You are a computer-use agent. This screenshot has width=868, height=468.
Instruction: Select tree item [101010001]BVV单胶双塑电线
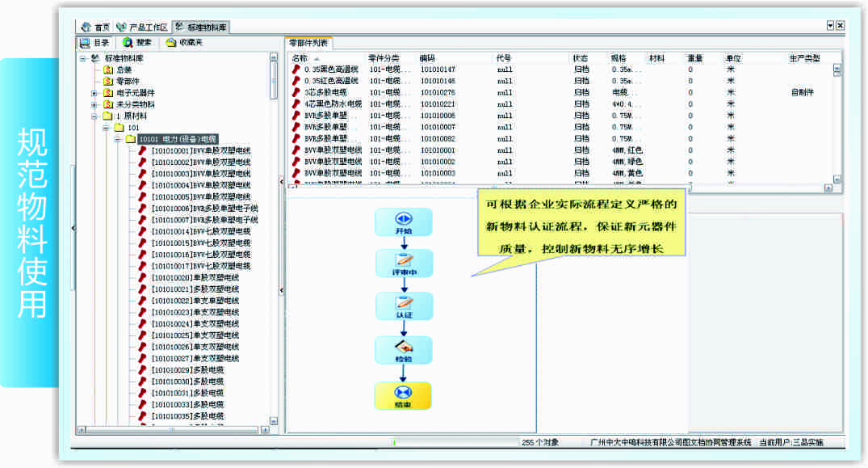click(x=200, y=150)
